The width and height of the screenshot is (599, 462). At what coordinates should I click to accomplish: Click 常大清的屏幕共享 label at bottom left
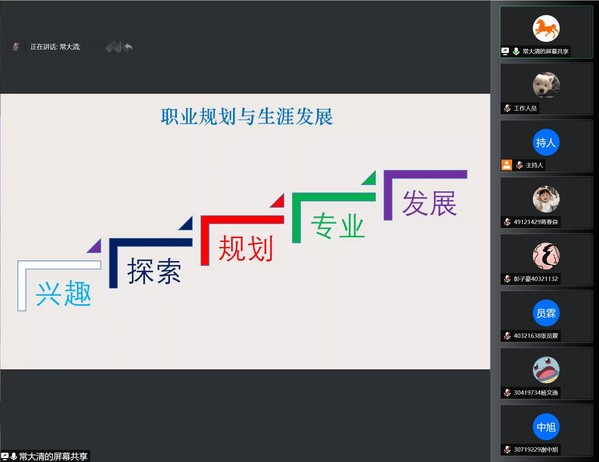(53, 456)
